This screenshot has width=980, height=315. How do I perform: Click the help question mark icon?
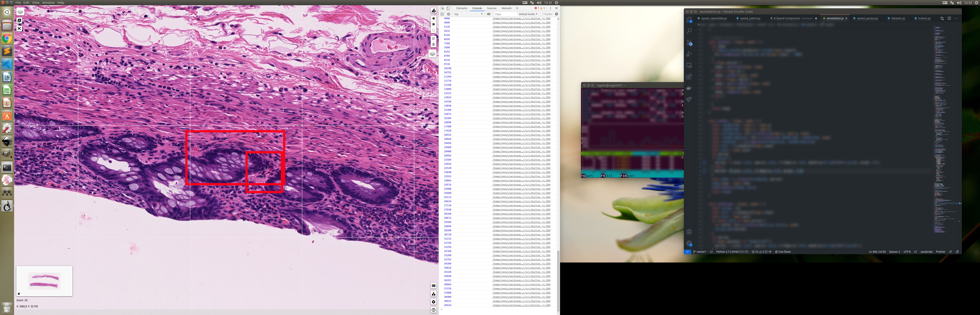coord(433,310)
